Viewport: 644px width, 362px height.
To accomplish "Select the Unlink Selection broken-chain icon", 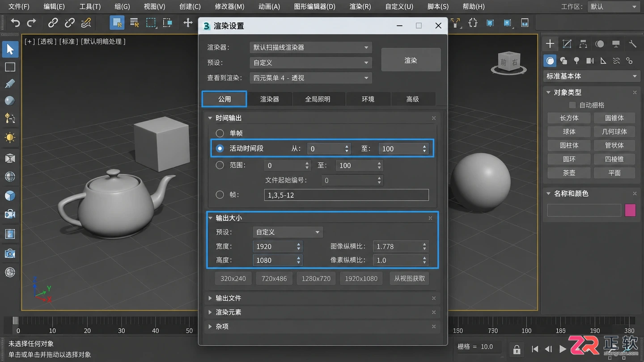I will pyautogui.click(x=70, y=22).
